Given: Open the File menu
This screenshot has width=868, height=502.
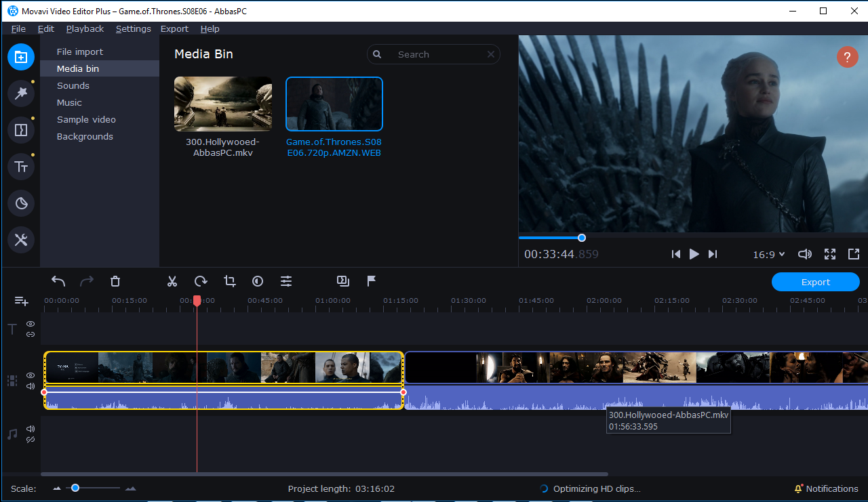Looking at the screenshot, I should 18,28.
